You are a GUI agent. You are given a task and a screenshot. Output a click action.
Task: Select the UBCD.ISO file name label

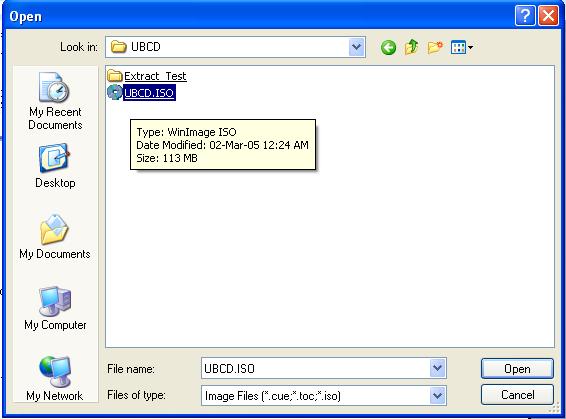coord(149,93)
